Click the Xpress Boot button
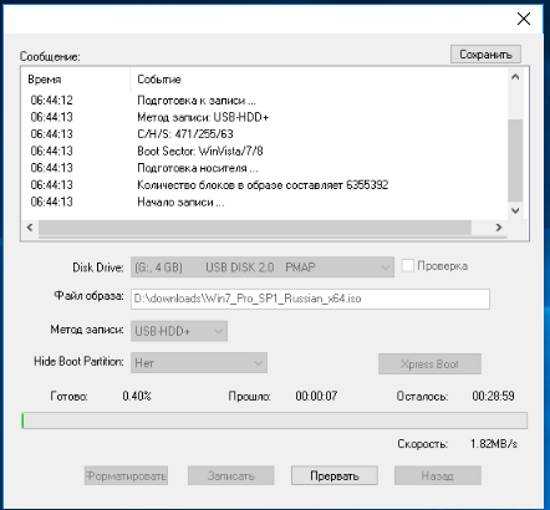Image resolution: width=550 pixels, height=510 pixels. 429,364
